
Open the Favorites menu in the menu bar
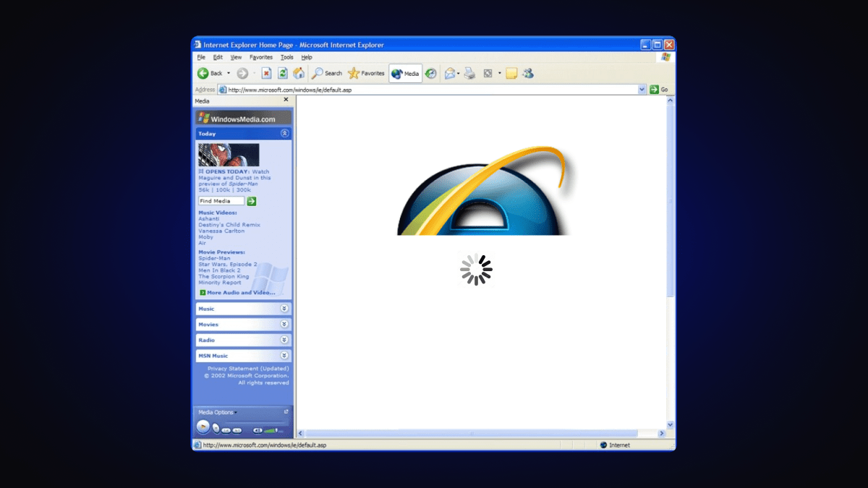(260, 56)
